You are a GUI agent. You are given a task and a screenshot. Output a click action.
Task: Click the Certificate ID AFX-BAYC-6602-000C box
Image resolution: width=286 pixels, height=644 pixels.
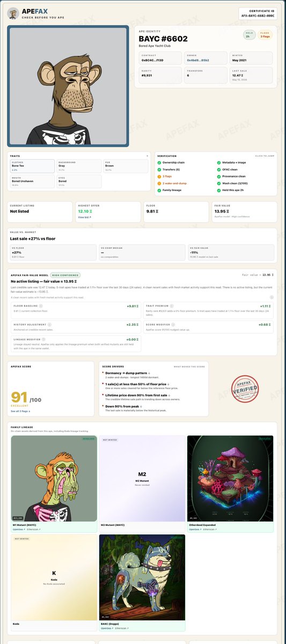[258, 13]
